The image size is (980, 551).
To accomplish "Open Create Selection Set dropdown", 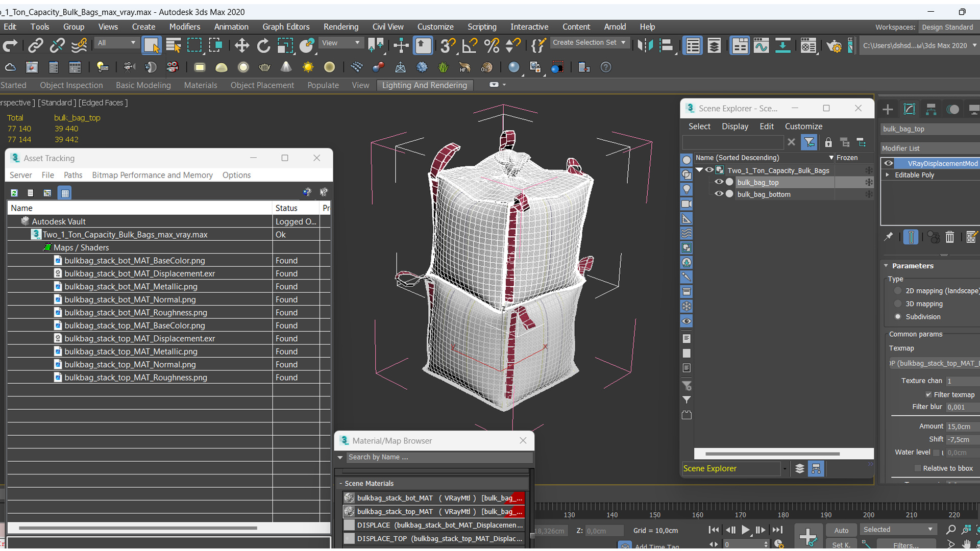I will coord(590,43).
